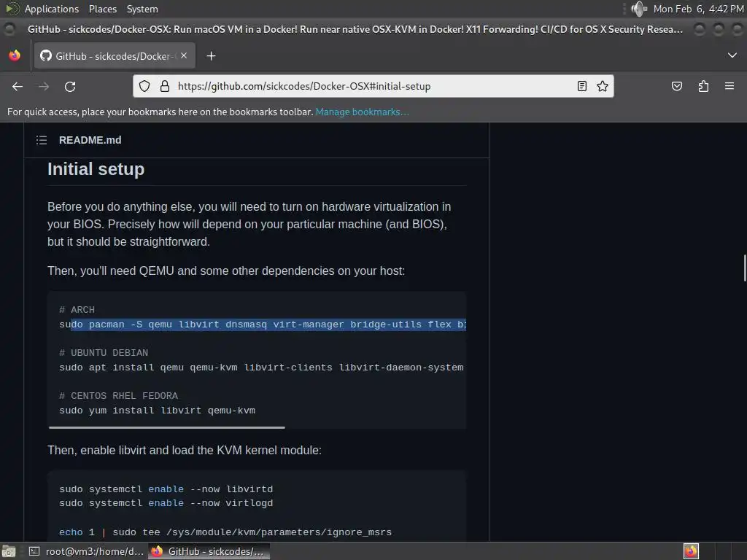Click systemctl enable --now virtlogd line
Image resolution: width=747 pixels, height=560 pixels.
tap(166, 503)
